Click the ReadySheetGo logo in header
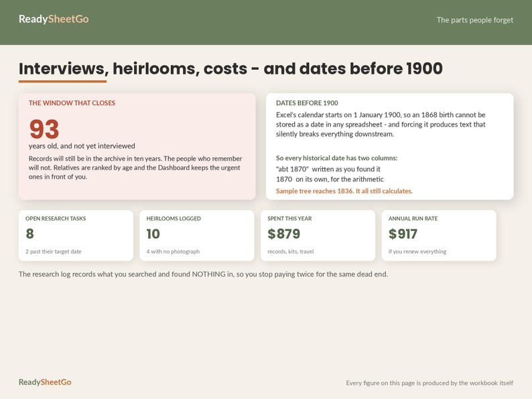Screen dimensions: 532x399 (x=54, y=19)
